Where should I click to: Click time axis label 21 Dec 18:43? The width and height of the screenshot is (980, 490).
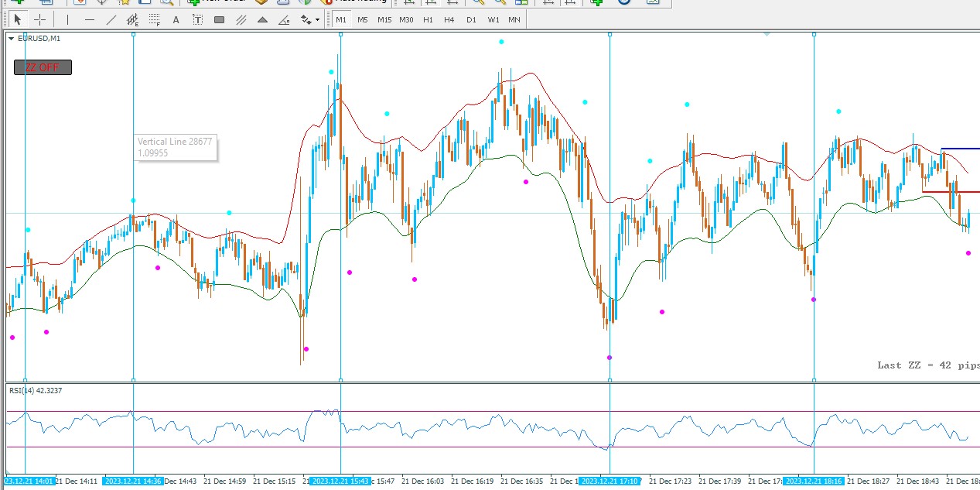[918, 481]
